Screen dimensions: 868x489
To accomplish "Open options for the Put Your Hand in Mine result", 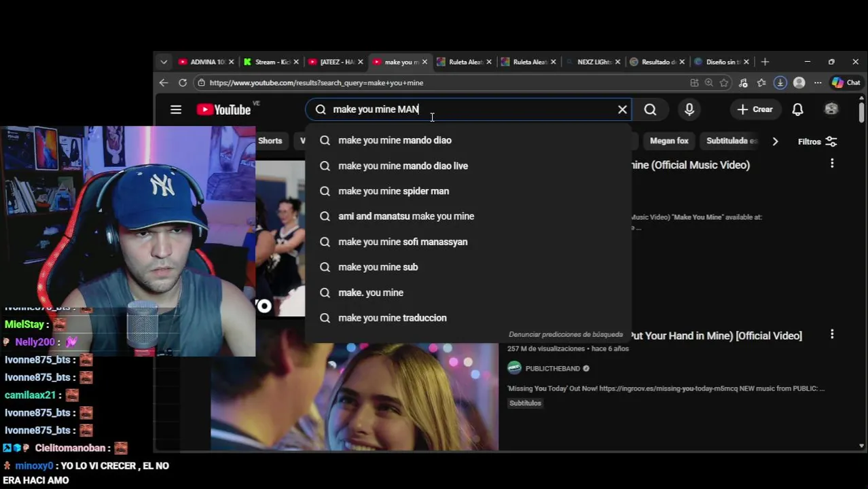I will pyautogui.click(x=832, y=334).
